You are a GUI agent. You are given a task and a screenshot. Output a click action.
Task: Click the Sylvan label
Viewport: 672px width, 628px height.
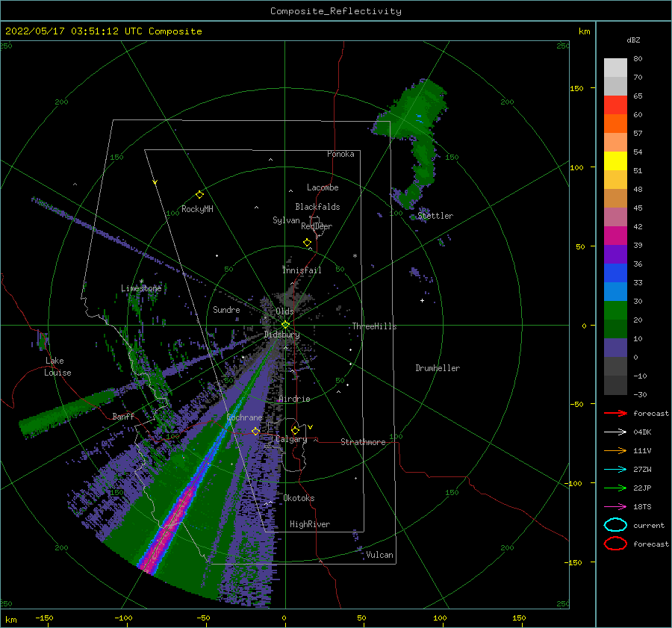286,220
